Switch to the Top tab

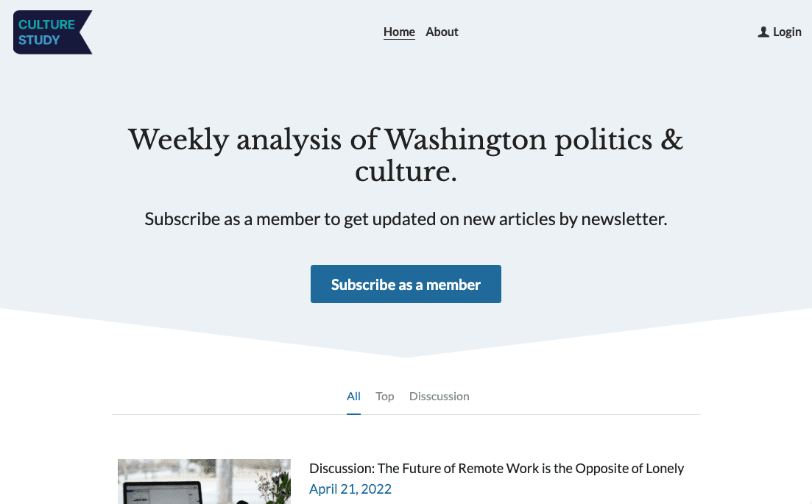[385, 396]
